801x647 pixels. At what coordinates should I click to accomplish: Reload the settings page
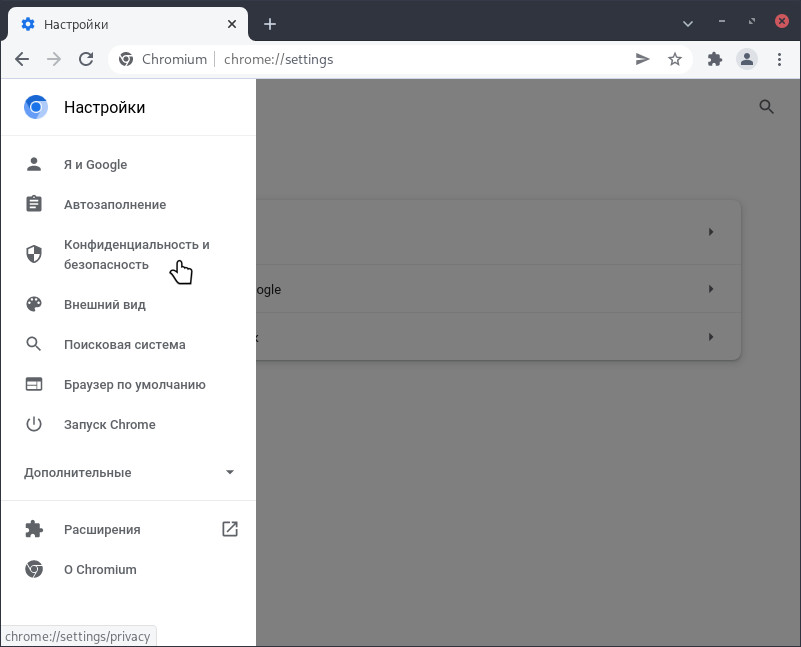86,59
